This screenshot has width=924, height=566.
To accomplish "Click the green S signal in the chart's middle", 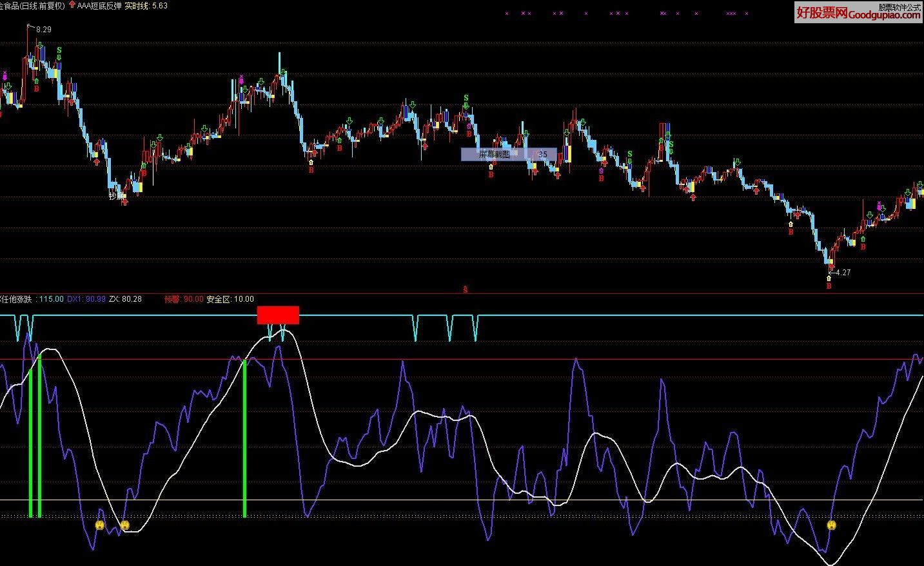I will pos(466,99).
